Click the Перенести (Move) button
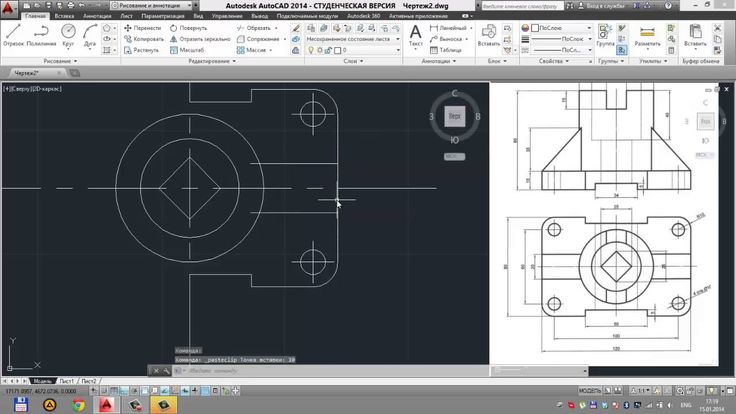The image size is (736, 414). 143,28
